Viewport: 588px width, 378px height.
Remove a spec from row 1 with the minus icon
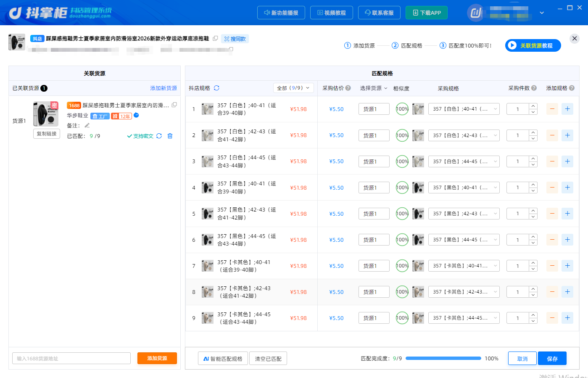point(552,109)
